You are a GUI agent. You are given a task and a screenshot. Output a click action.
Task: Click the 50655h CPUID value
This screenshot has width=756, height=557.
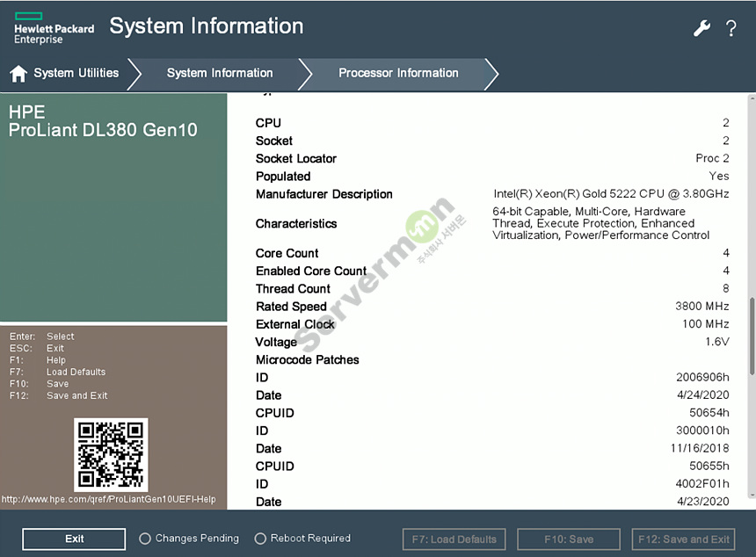click(709, 466)
